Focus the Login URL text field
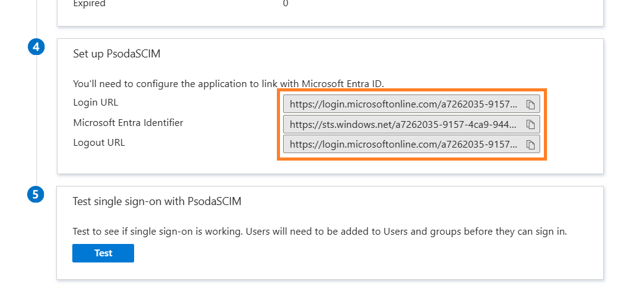644x302 pixels. [403, 104]
